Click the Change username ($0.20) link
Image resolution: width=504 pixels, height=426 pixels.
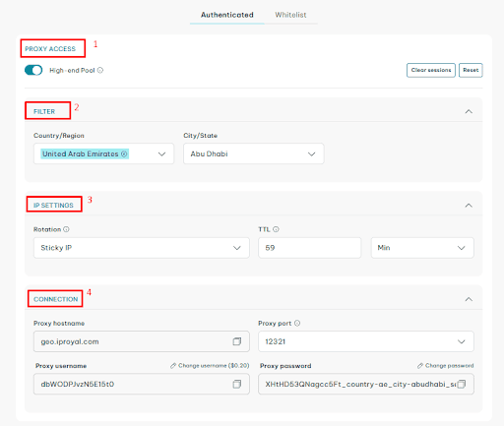click(210, 365)
